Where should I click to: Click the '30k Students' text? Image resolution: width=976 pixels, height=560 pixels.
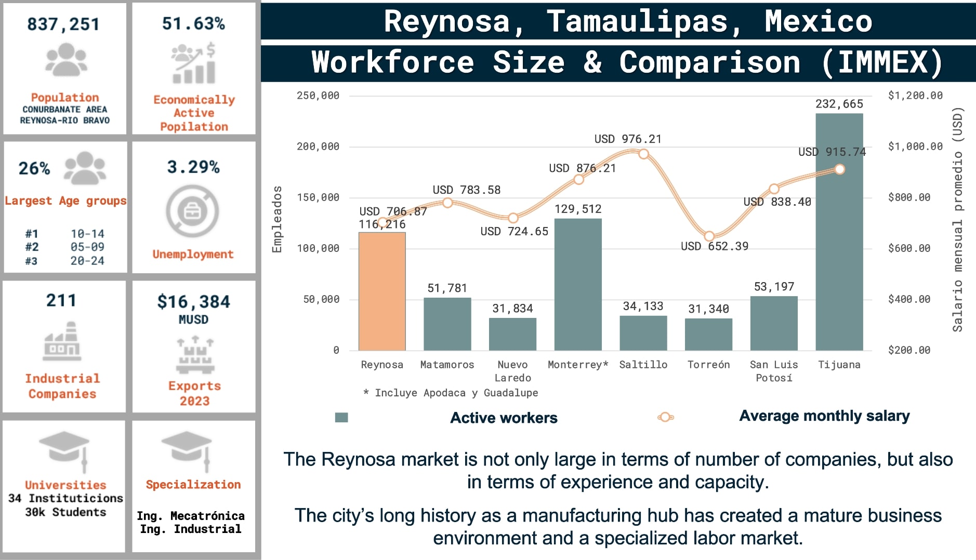pyautogui.click(x=65, y=512)
